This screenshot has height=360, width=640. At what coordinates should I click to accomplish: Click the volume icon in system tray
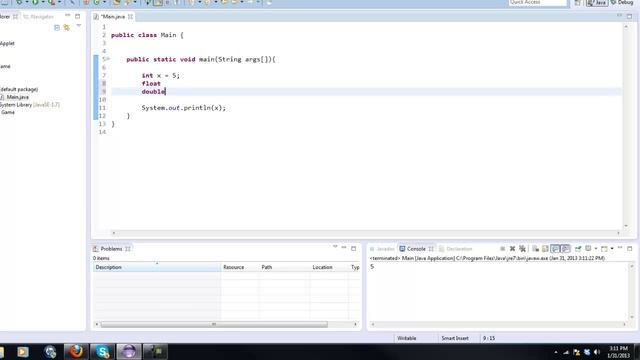tap(596, 352)
